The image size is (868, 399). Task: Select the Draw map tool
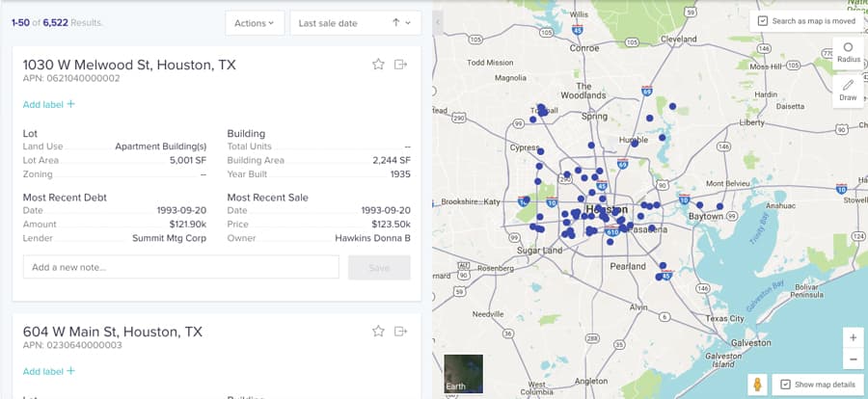pos(848,90)
